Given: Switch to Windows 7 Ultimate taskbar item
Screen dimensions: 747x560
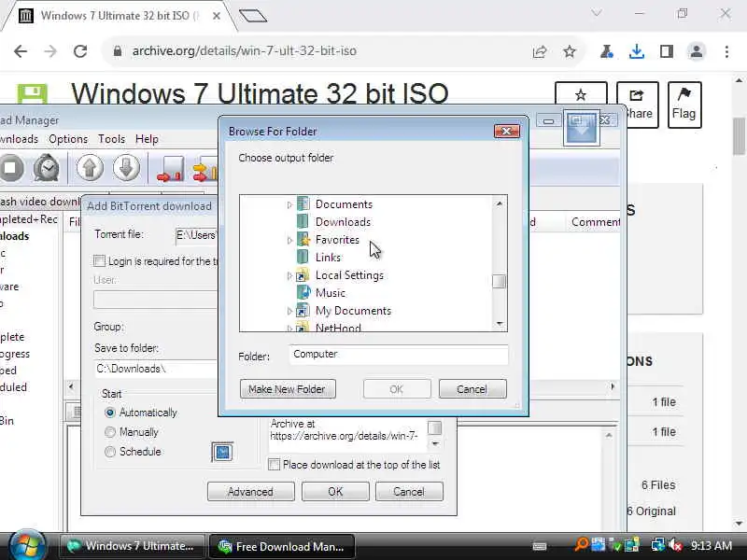Looking at the screenshot, I should [x=132, y=546].
